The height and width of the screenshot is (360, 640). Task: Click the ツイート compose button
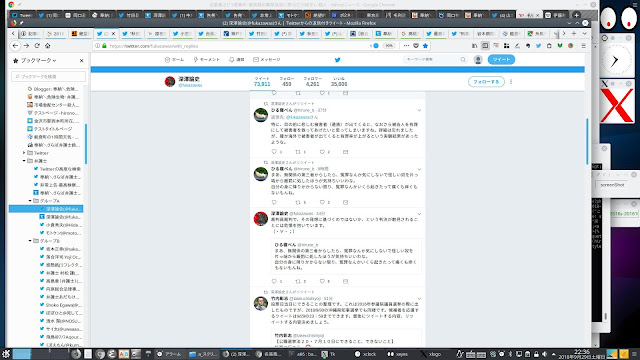pyautogui.click(x=501, y=60)
